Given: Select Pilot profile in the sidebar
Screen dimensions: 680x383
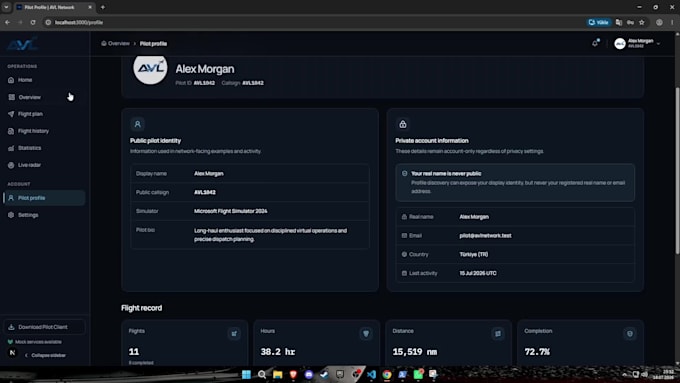Looking at the screenshot, I should (44, 198).
